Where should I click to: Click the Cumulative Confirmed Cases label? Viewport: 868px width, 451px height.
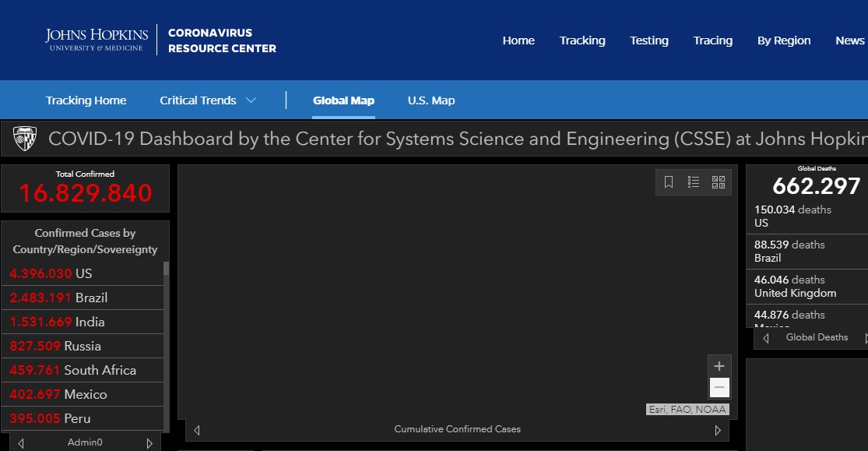pyautogui.click(x=457, y=429)
